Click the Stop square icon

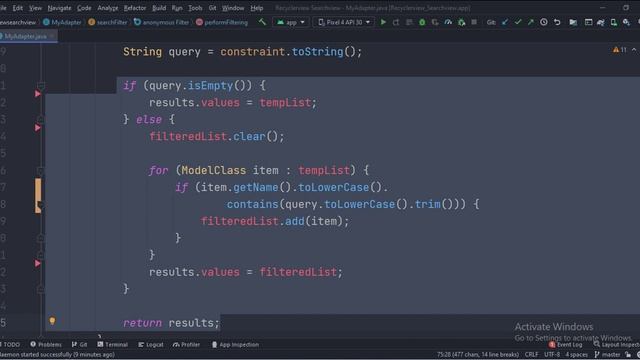[474, 22]
